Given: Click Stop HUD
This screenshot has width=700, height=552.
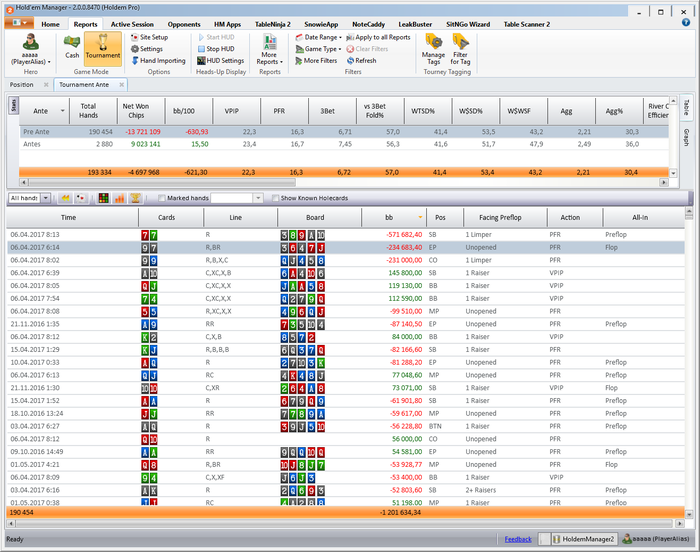Looking at the screenshot, I should pos(216,49).
